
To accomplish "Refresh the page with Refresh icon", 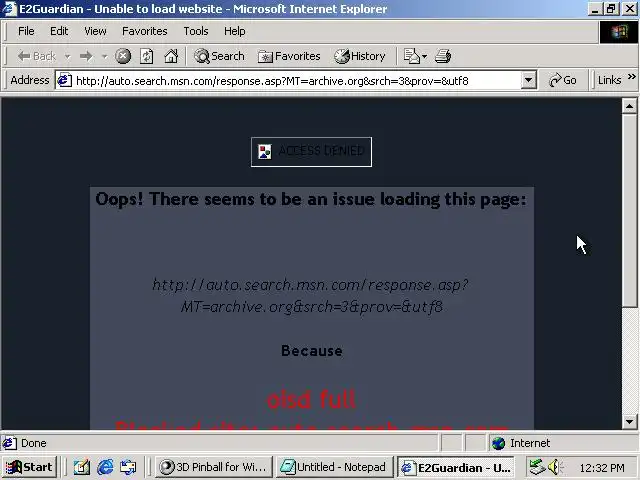I will pos(147,56).
